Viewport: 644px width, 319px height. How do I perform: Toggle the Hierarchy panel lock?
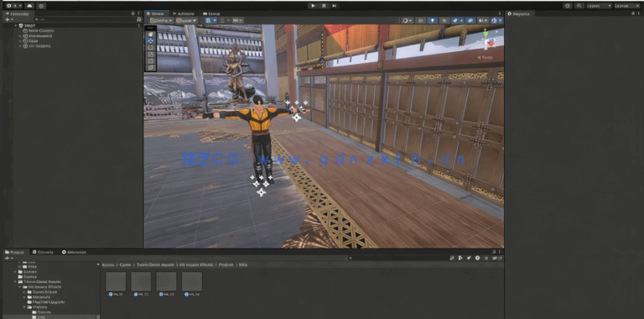132,13
